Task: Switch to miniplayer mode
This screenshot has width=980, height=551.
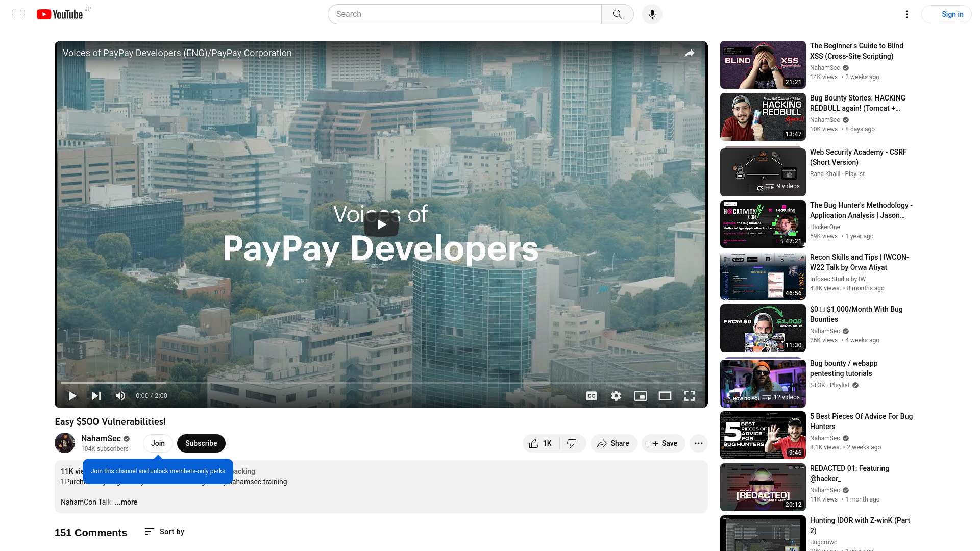Action: click(x=641, y=396)
